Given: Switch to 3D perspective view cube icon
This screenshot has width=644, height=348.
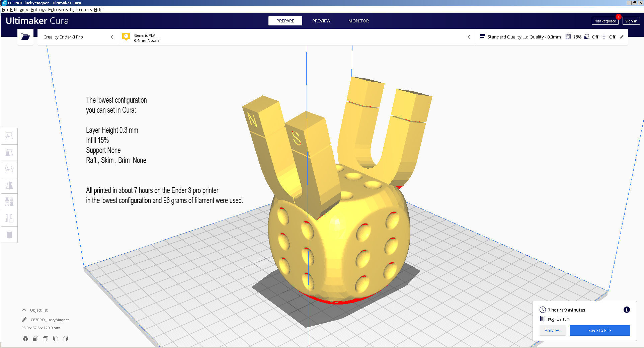Looking at the screenshot, I should click(x=25, y=339).
